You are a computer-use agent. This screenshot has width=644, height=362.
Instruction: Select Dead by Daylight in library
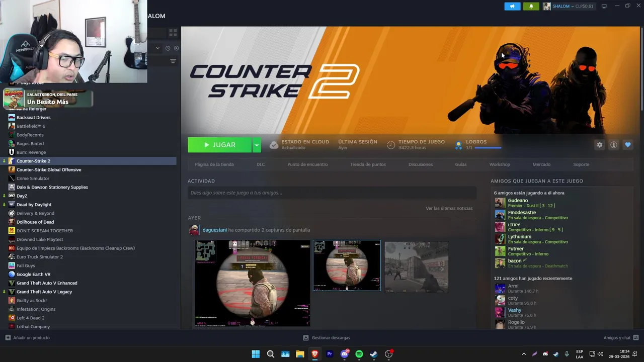pyautogui.click(x=34, y=205)
